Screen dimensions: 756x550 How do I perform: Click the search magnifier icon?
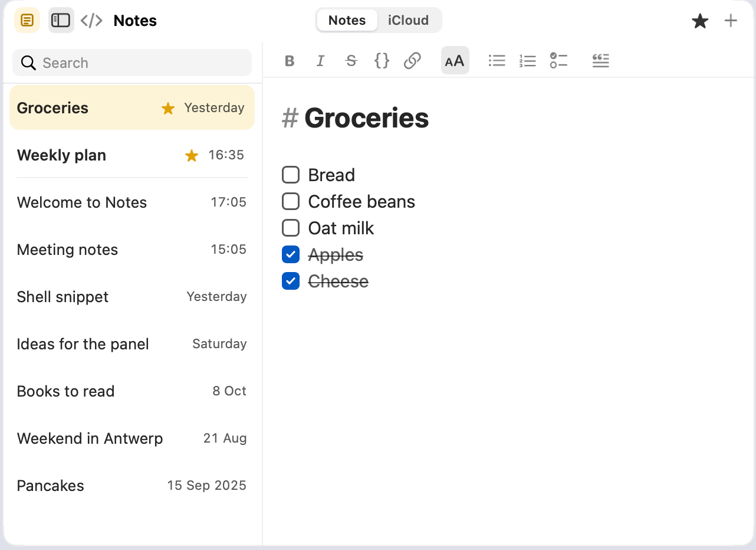coord(28,63)
